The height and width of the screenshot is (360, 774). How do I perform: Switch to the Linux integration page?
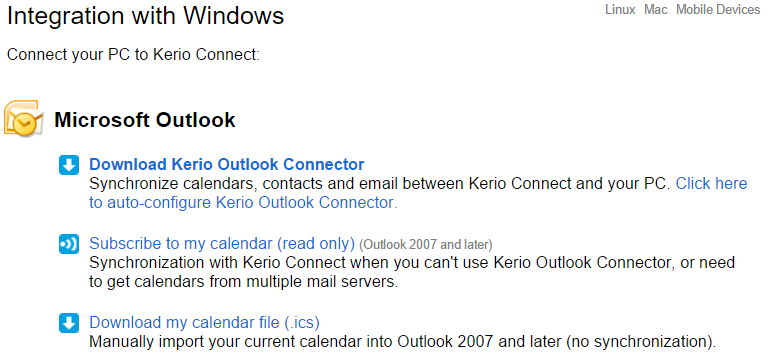pos(620,9)
